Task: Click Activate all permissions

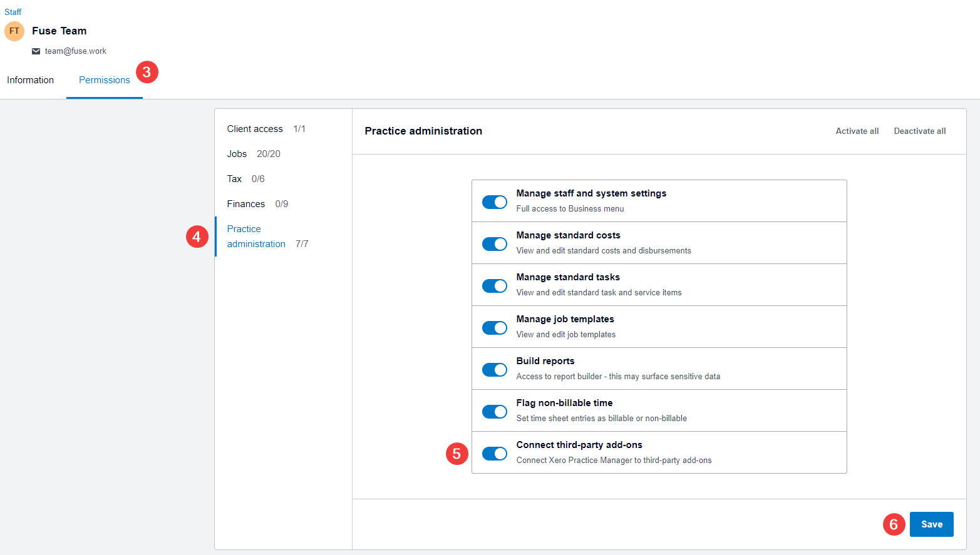Action: point(857,131)
